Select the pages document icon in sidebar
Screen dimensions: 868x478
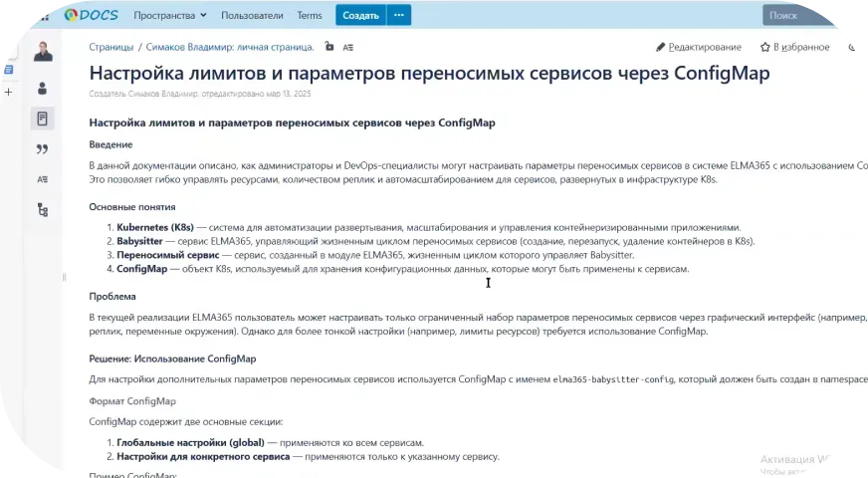point(42,119)
